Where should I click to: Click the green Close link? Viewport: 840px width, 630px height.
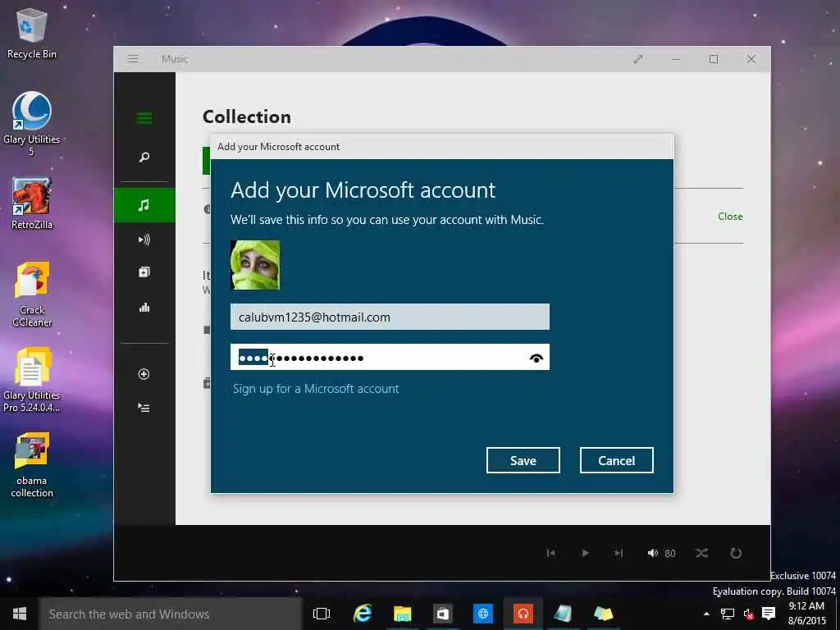(x=730, y=217)
